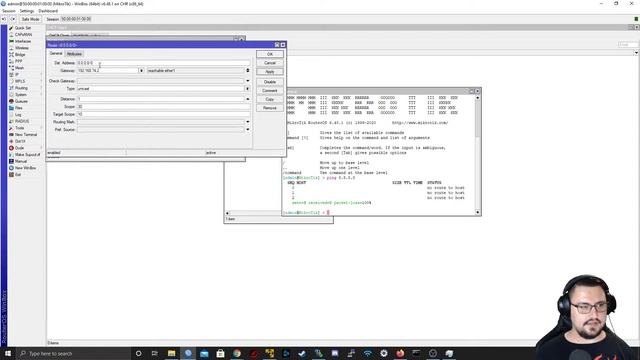This screenshot has width=640, height=360.
Task: Open the Session menu
Action: click(x=9, y=11)
